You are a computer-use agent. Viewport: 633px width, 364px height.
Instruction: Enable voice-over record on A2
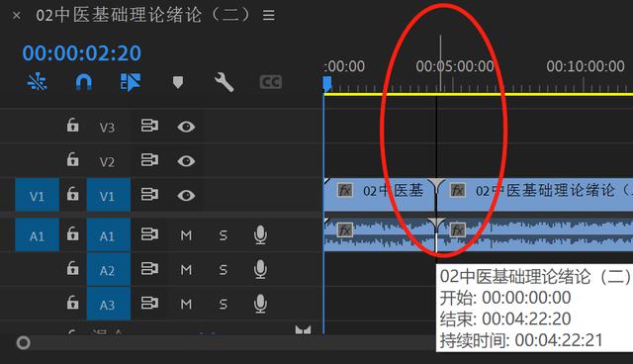(260, 269)
